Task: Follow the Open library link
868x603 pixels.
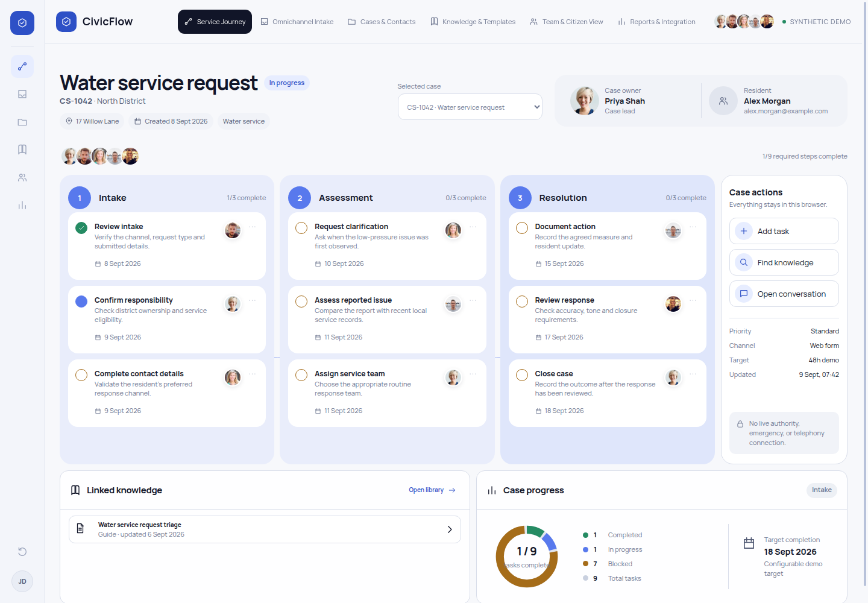Action: pos(432,490)
